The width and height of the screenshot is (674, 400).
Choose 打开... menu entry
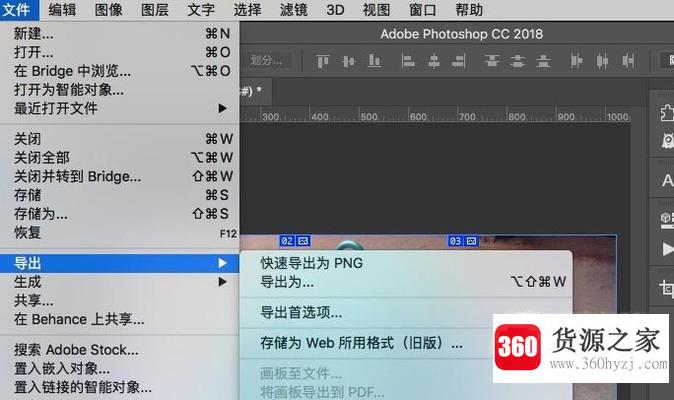tap(119, 52)
